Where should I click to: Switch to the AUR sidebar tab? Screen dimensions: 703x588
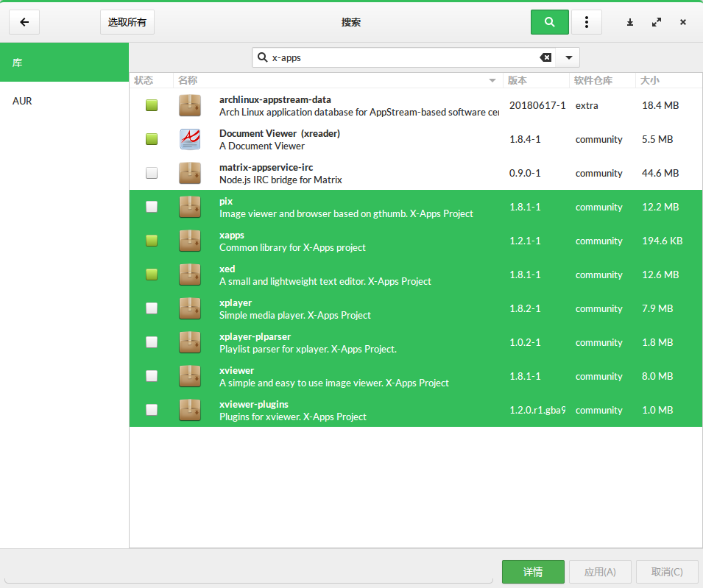[64, 101]
